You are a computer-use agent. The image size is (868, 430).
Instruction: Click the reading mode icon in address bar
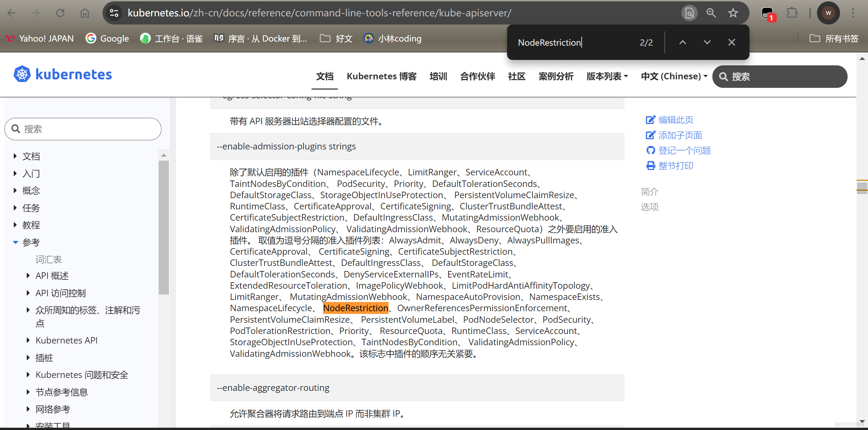[x=689, y=13]
